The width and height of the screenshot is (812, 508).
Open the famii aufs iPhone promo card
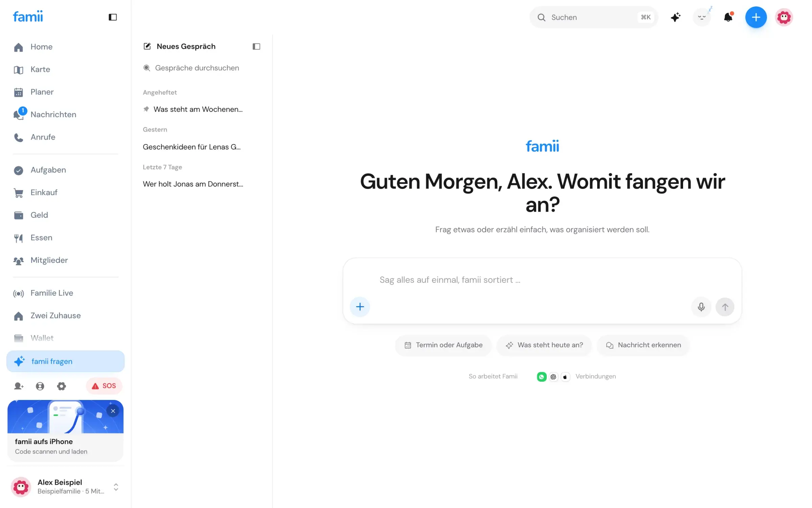pos(65,431)
